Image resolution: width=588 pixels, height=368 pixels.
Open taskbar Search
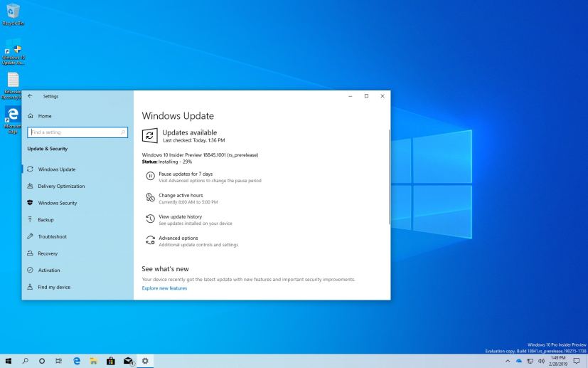(x=25, y=361)
